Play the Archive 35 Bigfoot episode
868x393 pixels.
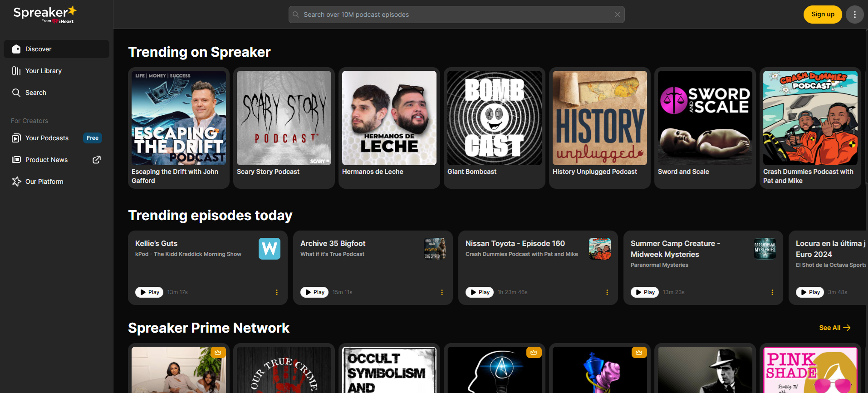tap(314, 292)
